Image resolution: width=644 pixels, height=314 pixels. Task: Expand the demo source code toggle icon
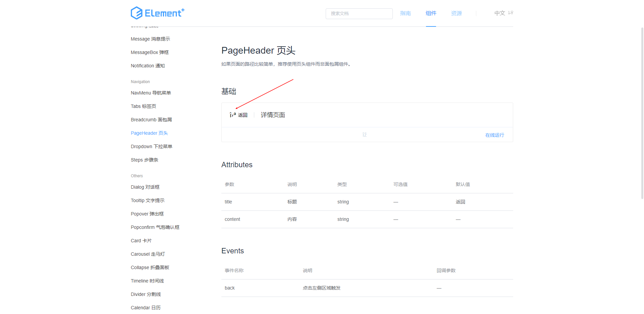point(364,135)
